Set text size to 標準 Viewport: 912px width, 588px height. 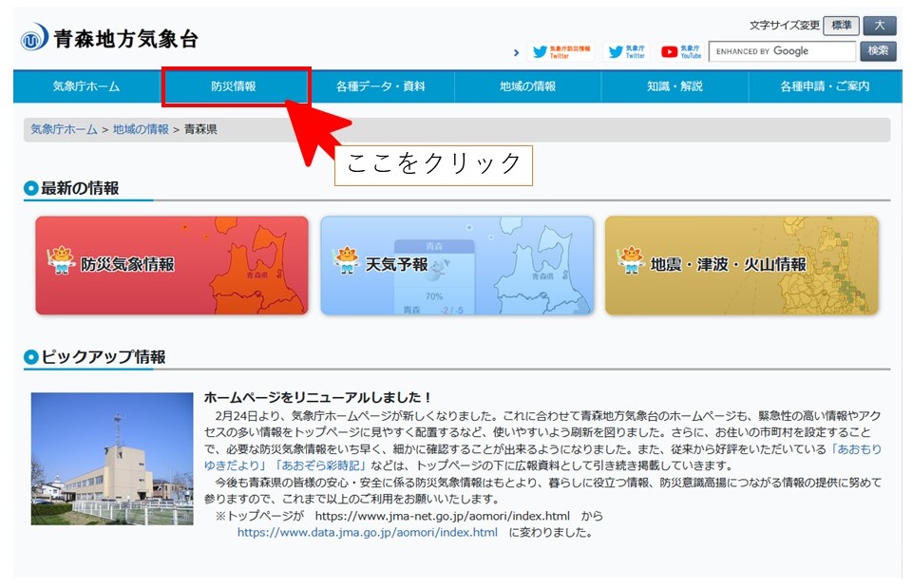(x=840, y=26)
